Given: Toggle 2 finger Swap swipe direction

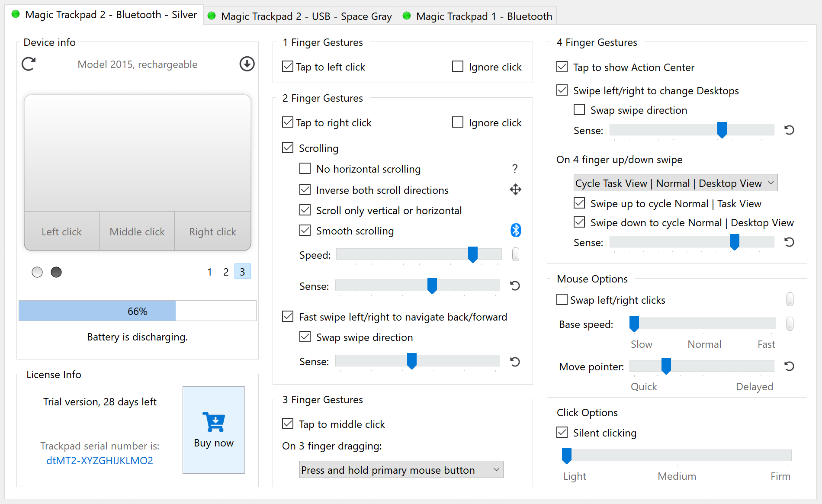Looking at the screenshot, I should pyautogui.click(x=305, y=337).
